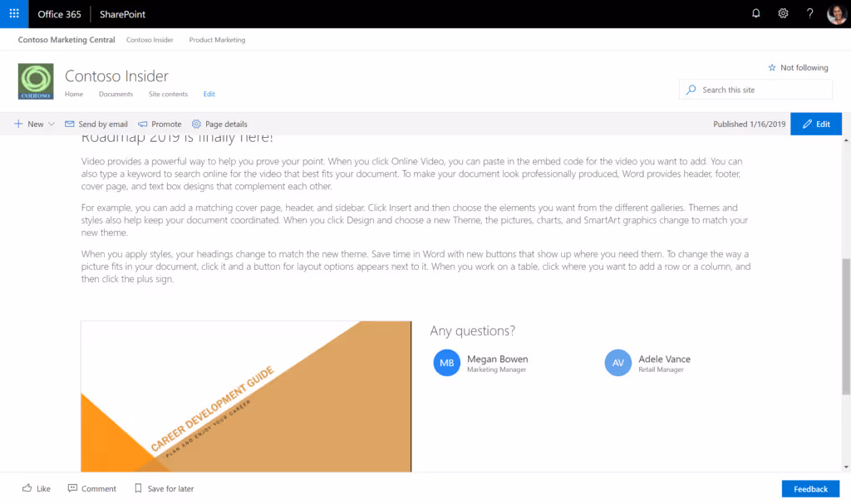The width and height of the screenshot is (851, 504).
Task: Click the page vertical scrollbar thumb
Action: (x=846, y=326)
